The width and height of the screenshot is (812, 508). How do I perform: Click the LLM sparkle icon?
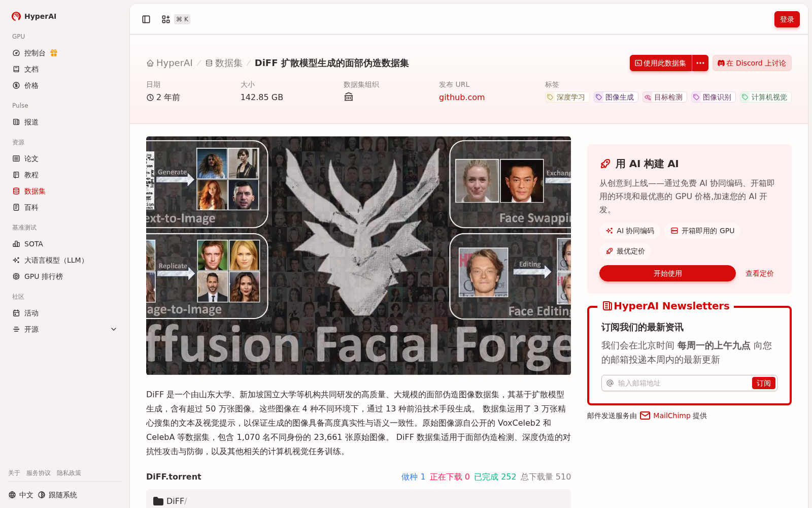16,260
